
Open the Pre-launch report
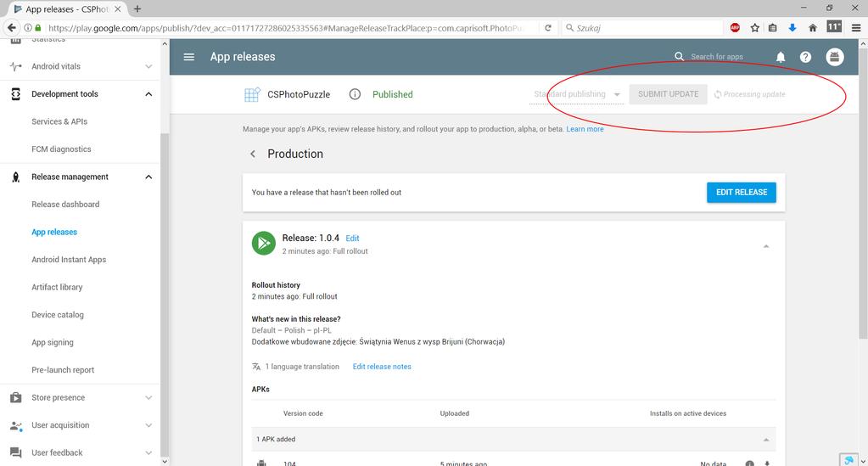pyautogui.click(x=63, y=370)
